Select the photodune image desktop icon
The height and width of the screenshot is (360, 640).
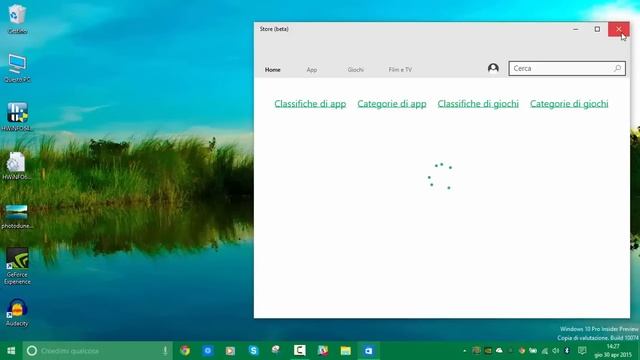pos(17,216)
